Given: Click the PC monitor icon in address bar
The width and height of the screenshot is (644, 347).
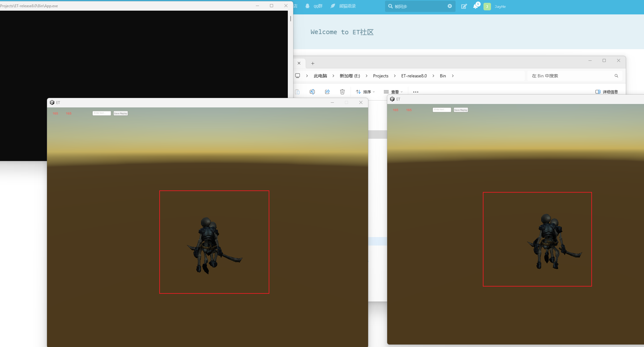Looking at the screenshot, I should coord(298,76).
